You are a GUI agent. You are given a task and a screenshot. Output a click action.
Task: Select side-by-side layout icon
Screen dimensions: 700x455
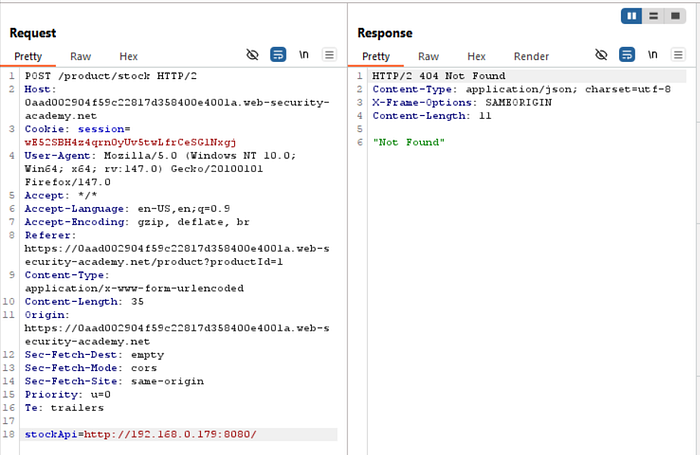632,16
